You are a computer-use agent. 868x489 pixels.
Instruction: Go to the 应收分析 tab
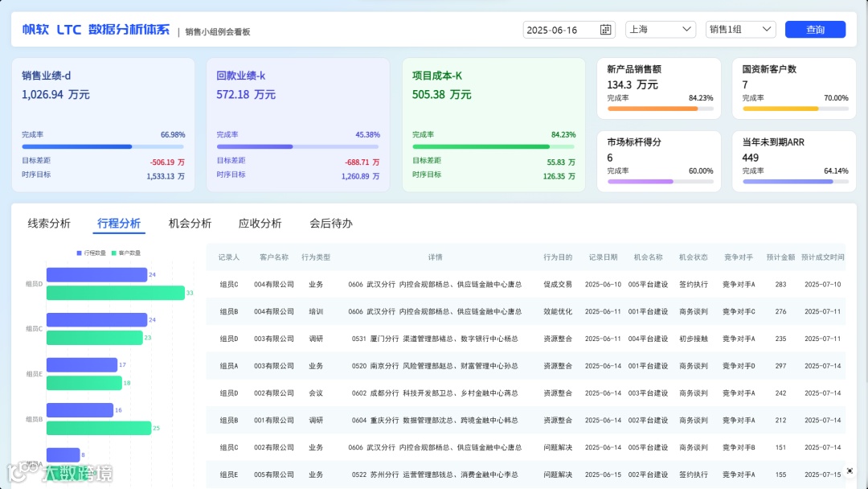260,223
